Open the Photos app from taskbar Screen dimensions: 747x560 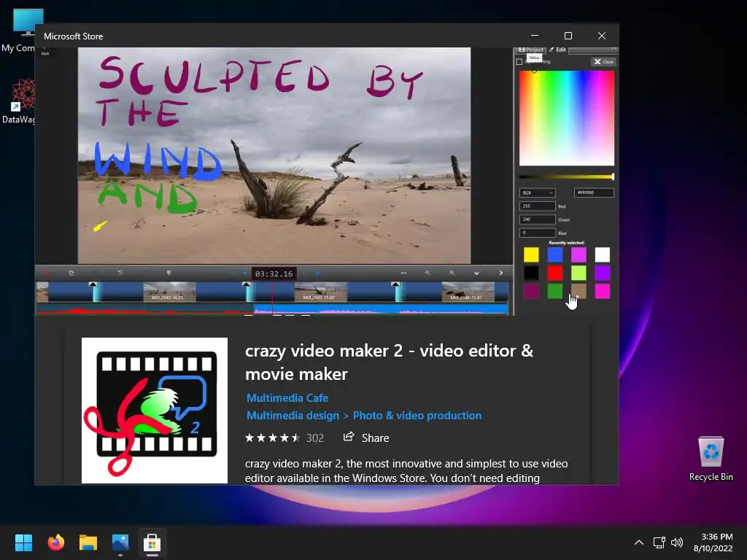point(120,542)
